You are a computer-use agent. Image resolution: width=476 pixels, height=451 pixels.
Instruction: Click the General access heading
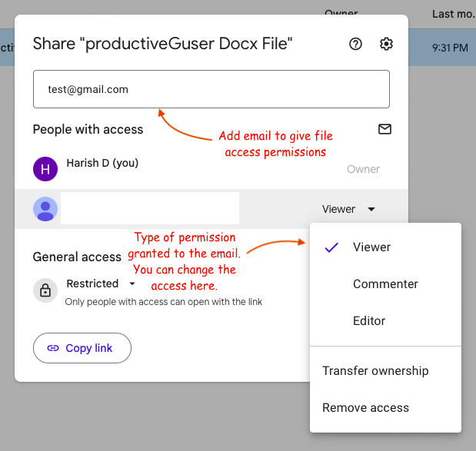click(x=77, y=257)
